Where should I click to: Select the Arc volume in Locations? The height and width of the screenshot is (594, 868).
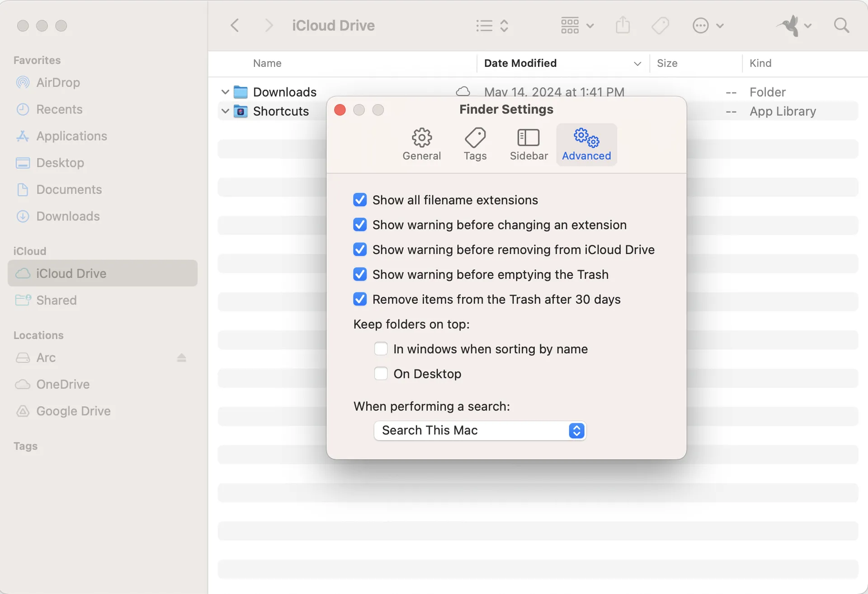coord(102,357)
